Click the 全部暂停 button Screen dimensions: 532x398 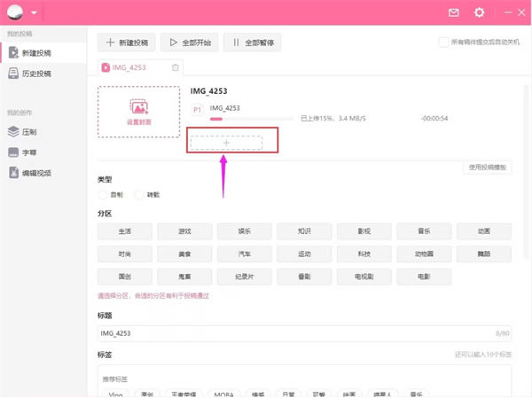pos(252,43)
